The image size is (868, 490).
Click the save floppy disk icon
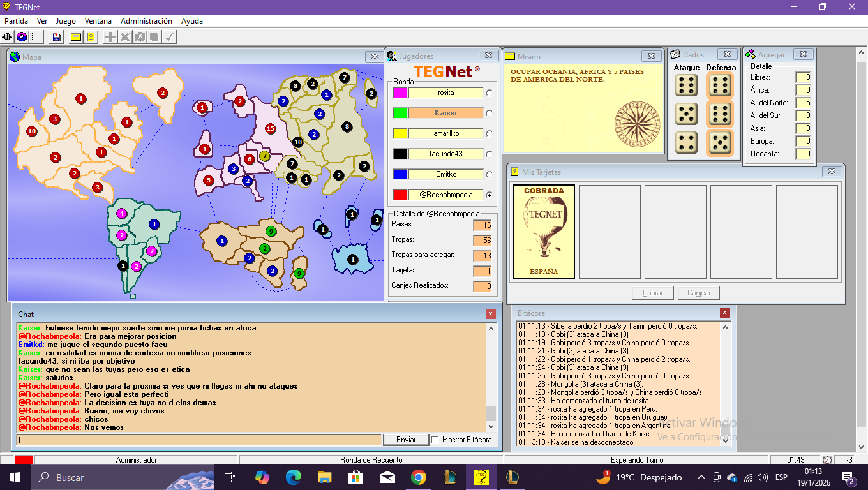tap(57, 37)
